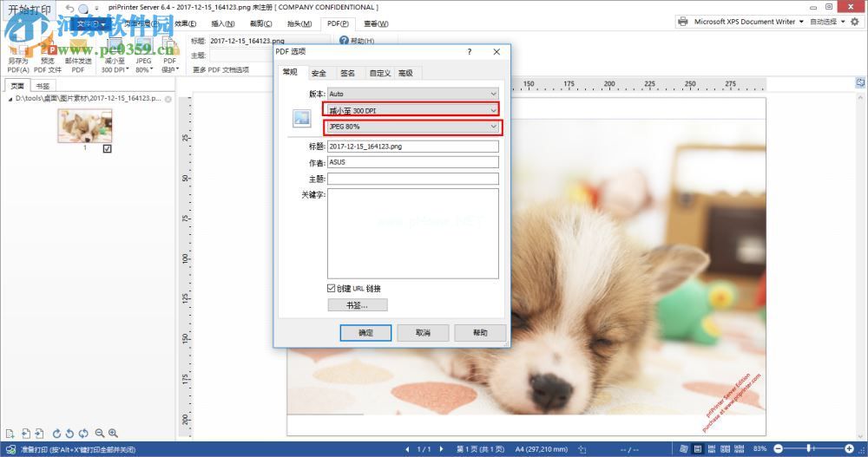Click zoom slider minus button
Screen dimensions: 868x457
778,448
